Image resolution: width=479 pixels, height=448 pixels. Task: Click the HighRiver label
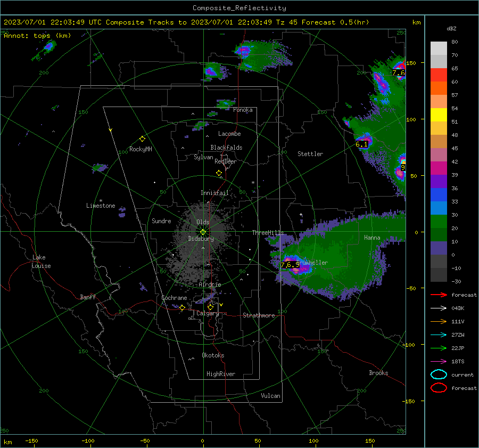coord(221,374)
